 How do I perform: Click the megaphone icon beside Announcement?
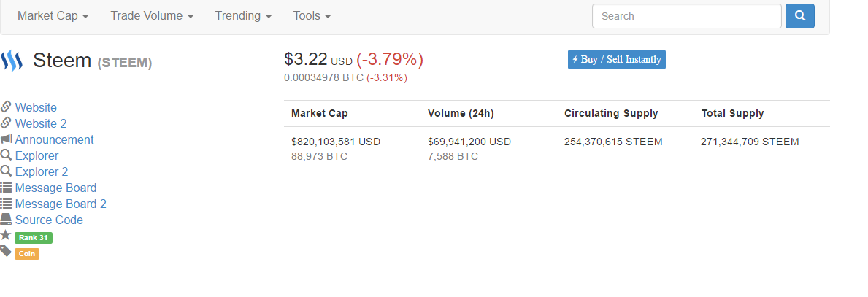(x=6, y=139)
